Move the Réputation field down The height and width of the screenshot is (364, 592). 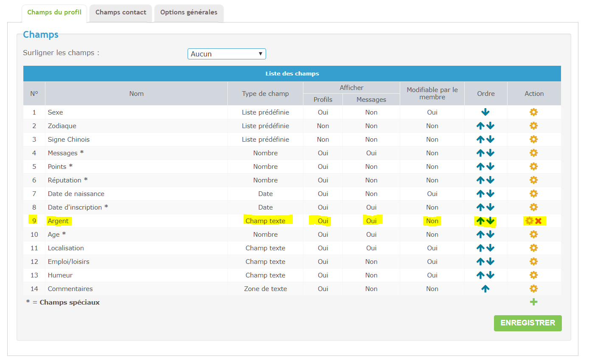coord(491,180)
